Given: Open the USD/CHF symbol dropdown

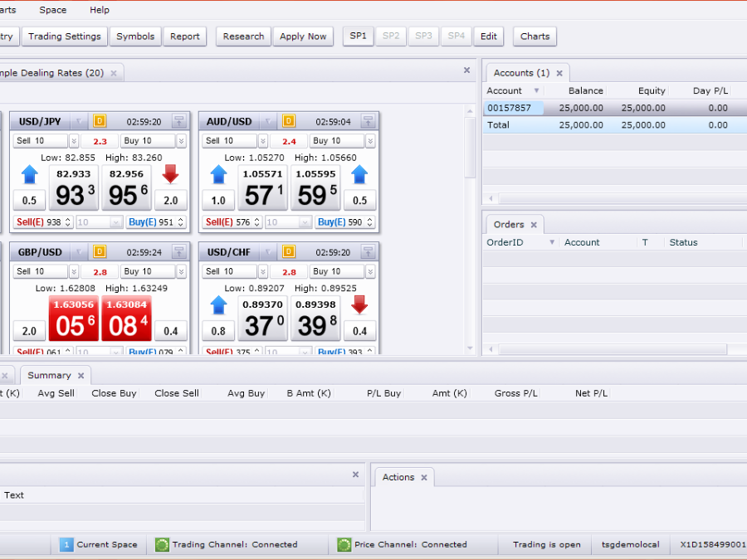Looking at the screenshot, I should [x=268, y=252].
